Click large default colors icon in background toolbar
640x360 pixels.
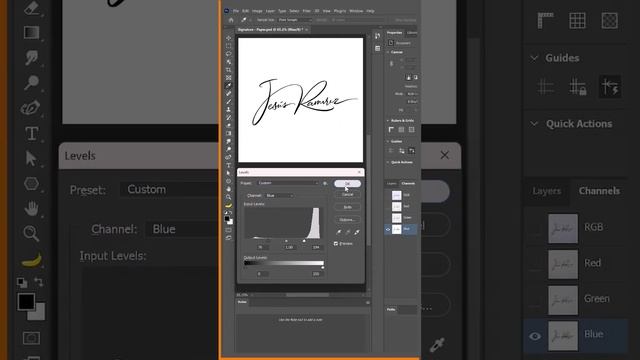click(x=22, y=282)
